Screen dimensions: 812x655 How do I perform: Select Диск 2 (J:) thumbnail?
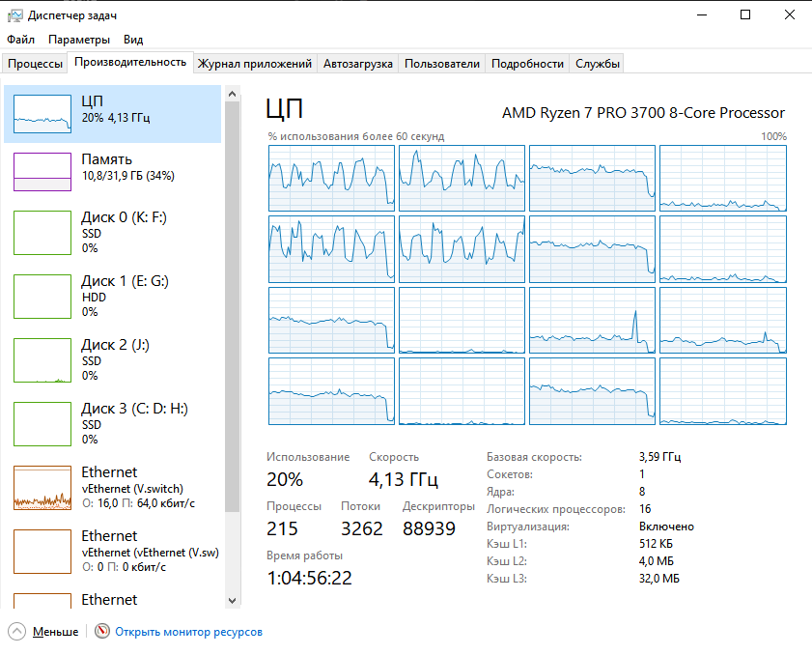point(42,360)
